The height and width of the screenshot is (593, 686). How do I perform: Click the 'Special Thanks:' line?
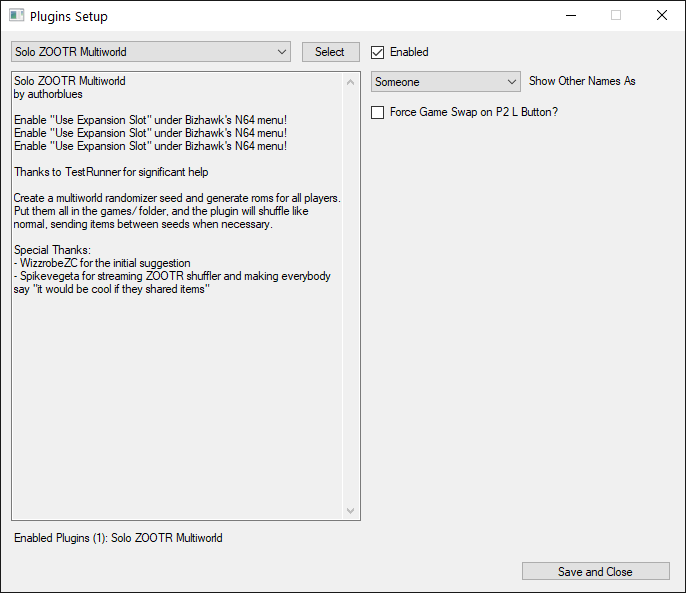pos(52,250)
